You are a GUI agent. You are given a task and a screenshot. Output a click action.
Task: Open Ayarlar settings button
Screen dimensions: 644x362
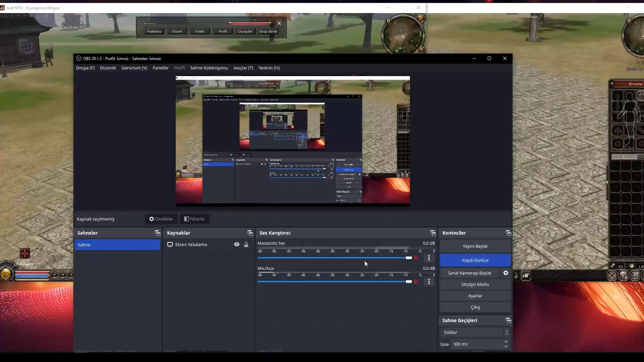[x=475, y=296]
